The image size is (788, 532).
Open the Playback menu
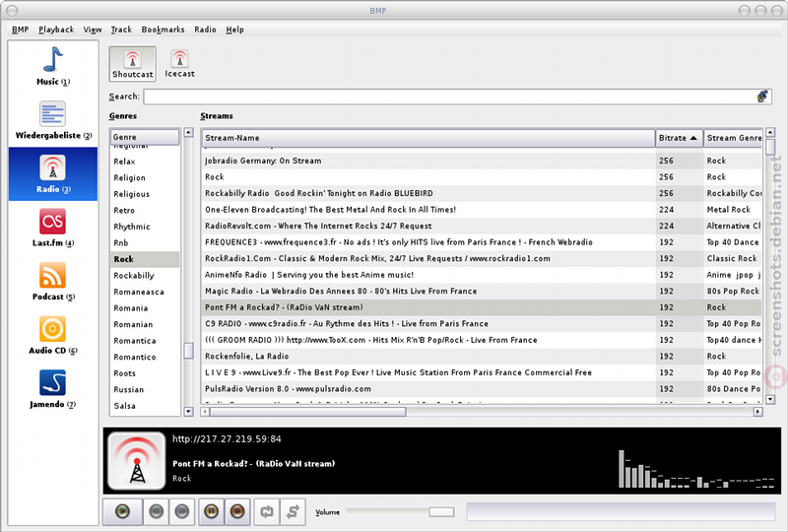point(56,30)
